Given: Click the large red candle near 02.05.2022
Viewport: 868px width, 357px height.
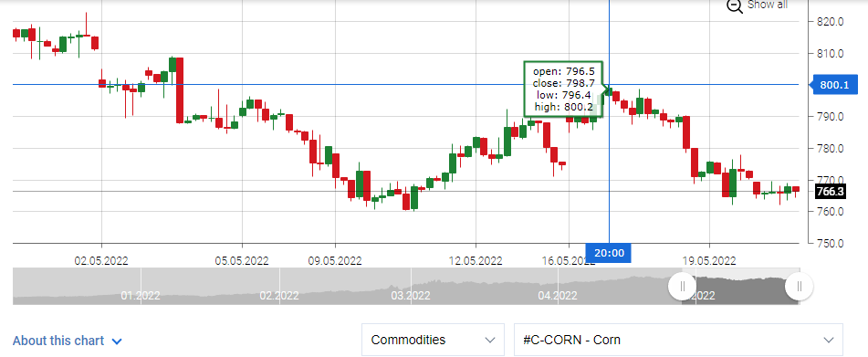Looking at the screenshot, I should pos(180,90).
